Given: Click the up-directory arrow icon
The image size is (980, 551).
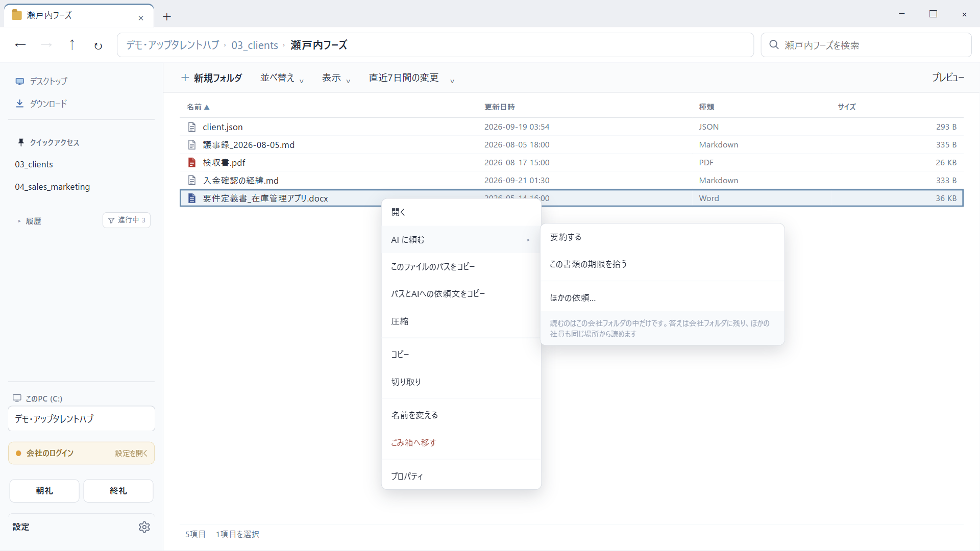Looking at the screenshot, I should (72, 45).
